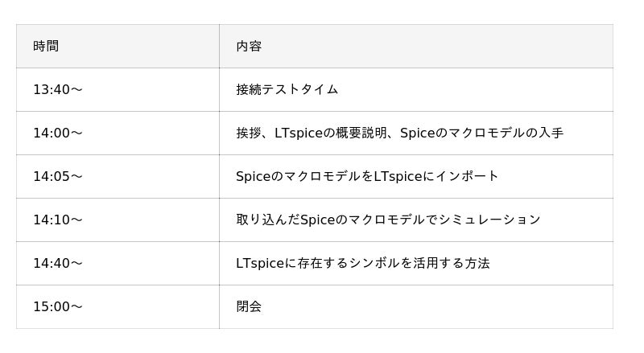Click the 時間 column header
644x353 pixels.
click(x=46, y=46)
